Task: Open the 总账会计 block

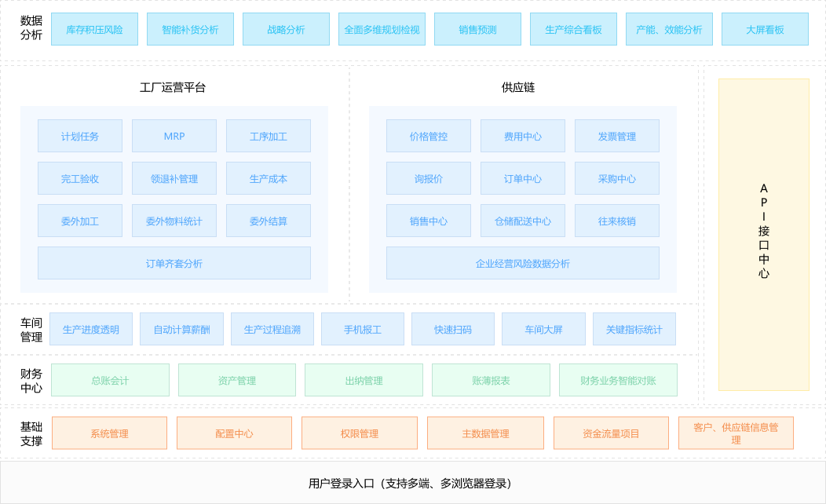Action: click(x=110, y=380)
